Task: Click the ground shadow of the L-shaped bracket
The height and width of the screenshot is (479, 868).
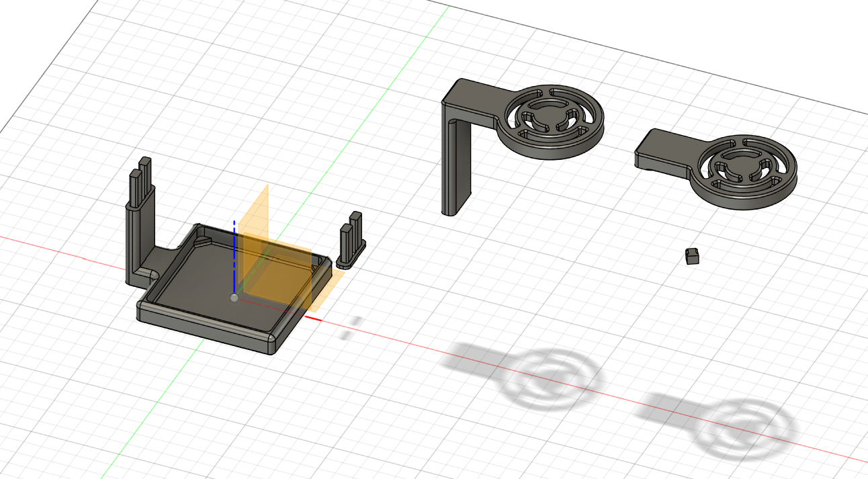Action: (x=524, y=373)
